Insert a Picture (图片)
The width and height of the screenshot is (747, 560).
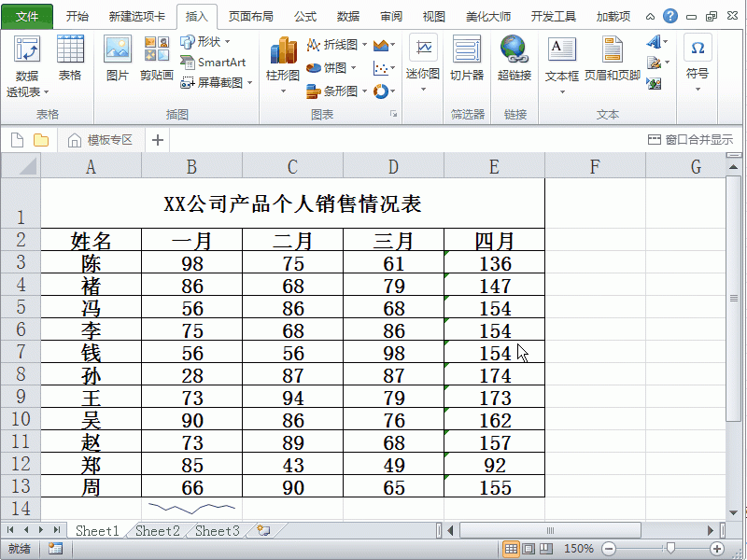(x=116, y=56)
